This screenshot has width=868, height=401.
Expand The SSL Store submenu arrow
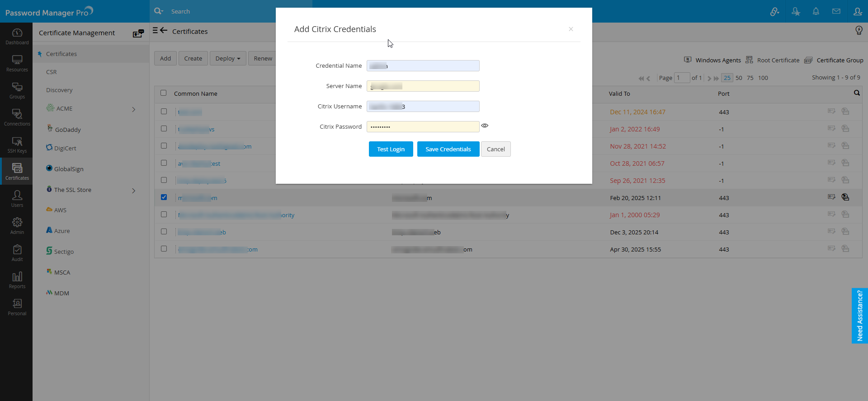point(134,191)
